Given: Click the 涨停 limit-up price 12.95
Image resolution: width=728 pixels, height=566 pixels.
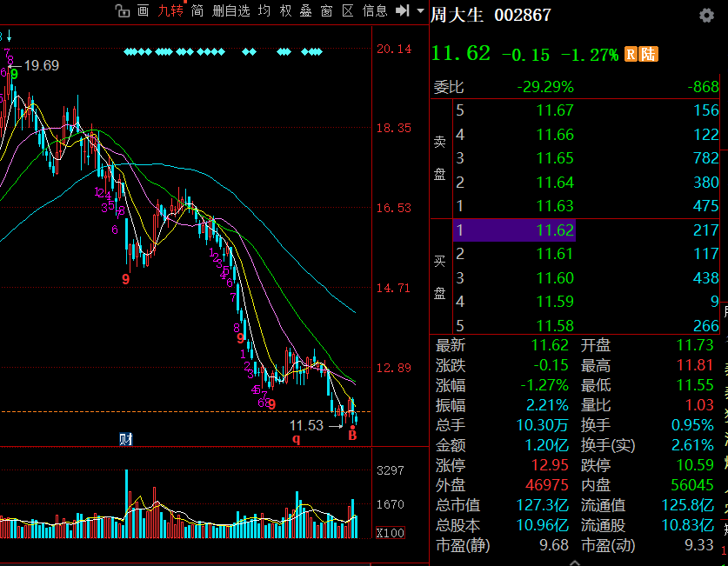Looking at the screenshot, I should [550, 465].
